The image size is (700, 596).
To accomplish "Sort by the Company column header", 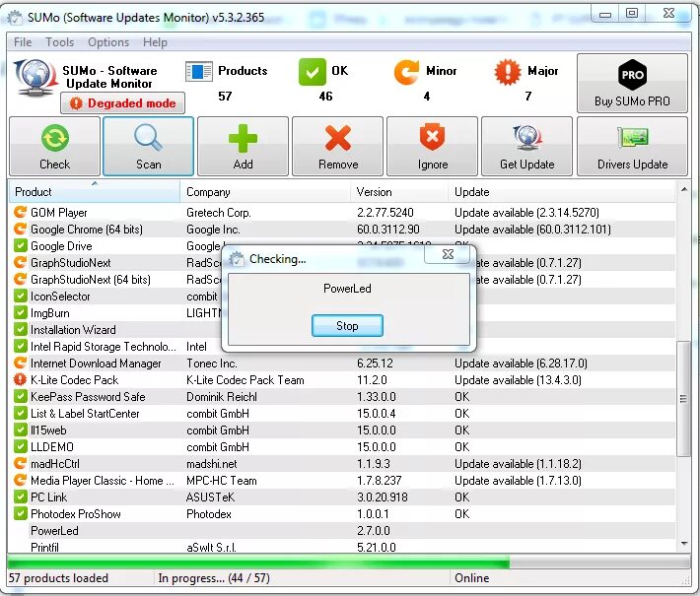I will pyautogui.click(x=265, y=192).
